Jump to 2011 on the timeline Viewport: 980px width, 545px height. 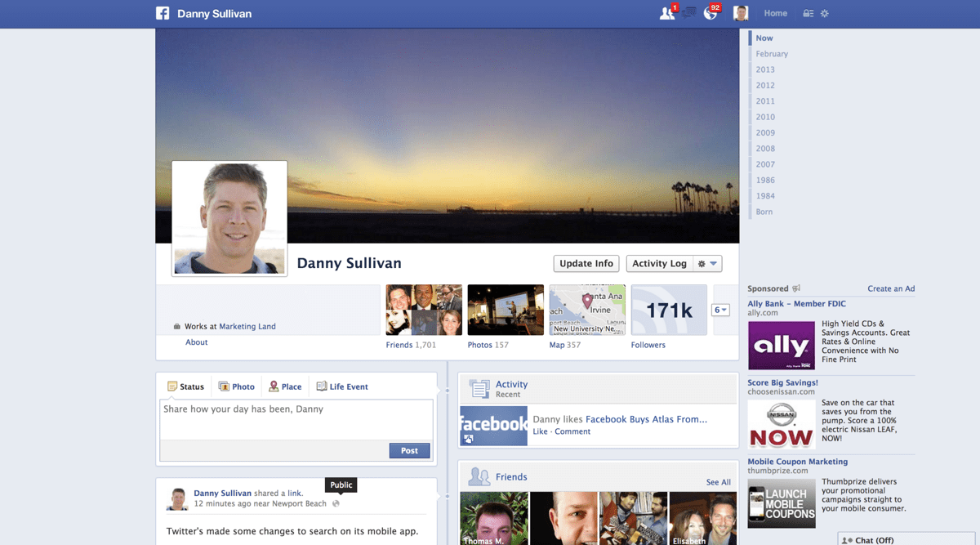coord(765,101)
